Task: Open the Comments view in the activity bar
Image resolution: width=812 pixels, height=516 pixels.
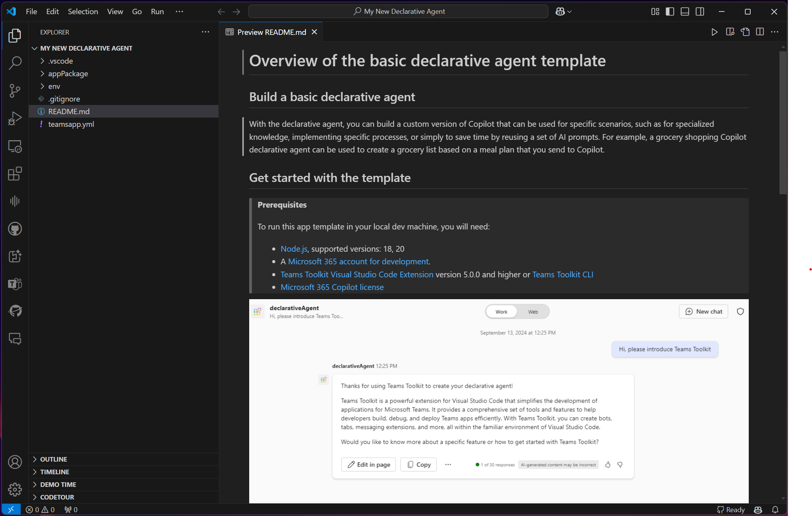Action: click(15, 339)
